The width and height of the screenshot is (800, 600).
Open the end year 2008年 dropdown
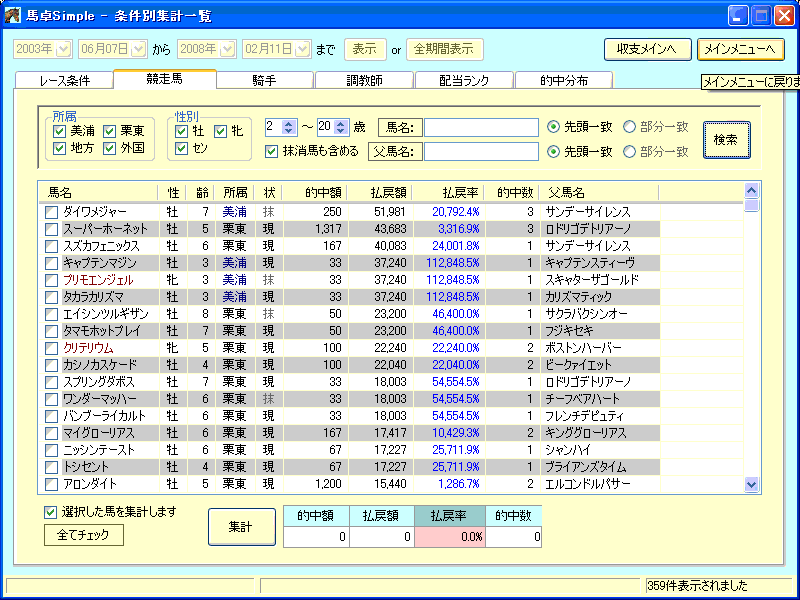tap(228, 49)
